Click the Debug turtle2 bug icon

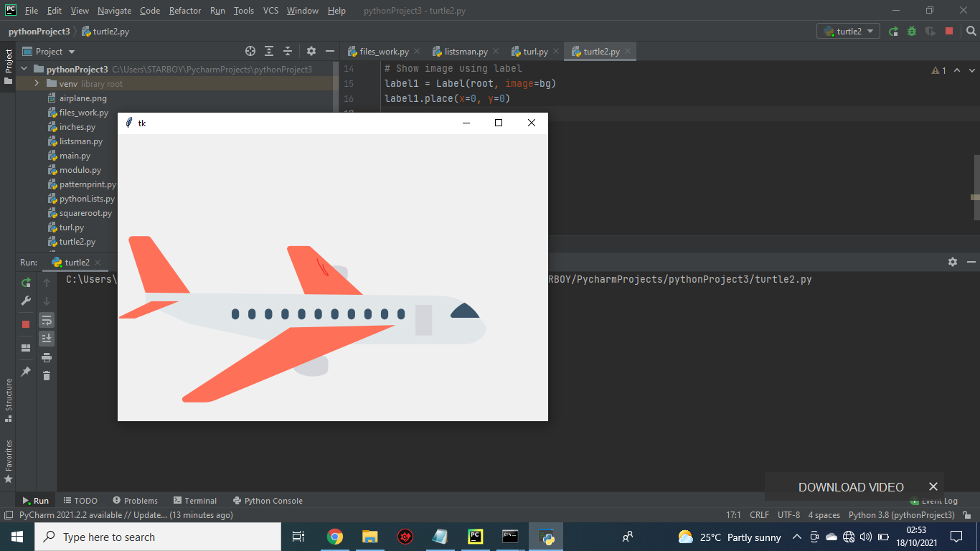click(912, 32)
